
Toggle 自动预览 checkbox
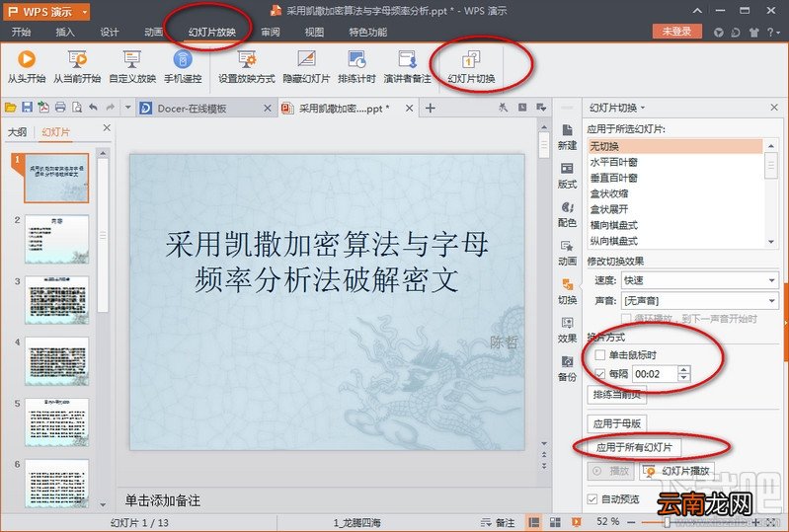(x=592, y=498)
